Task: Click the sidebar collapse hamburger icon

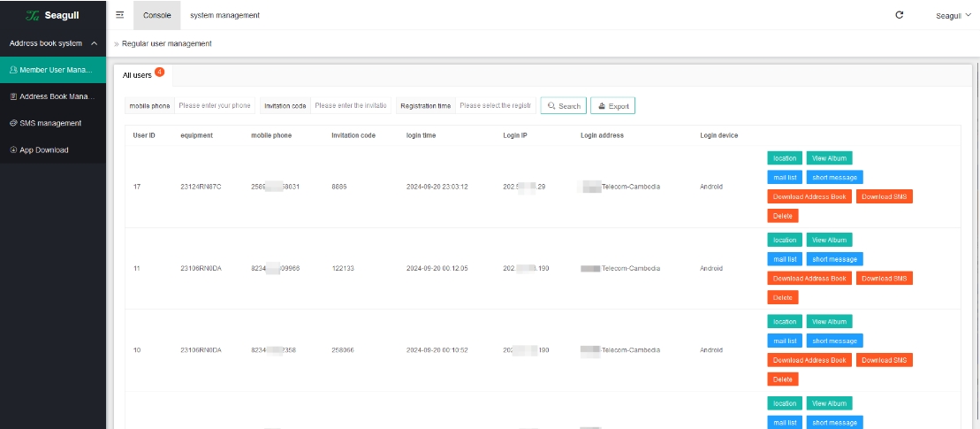Action: click(119, 15)
